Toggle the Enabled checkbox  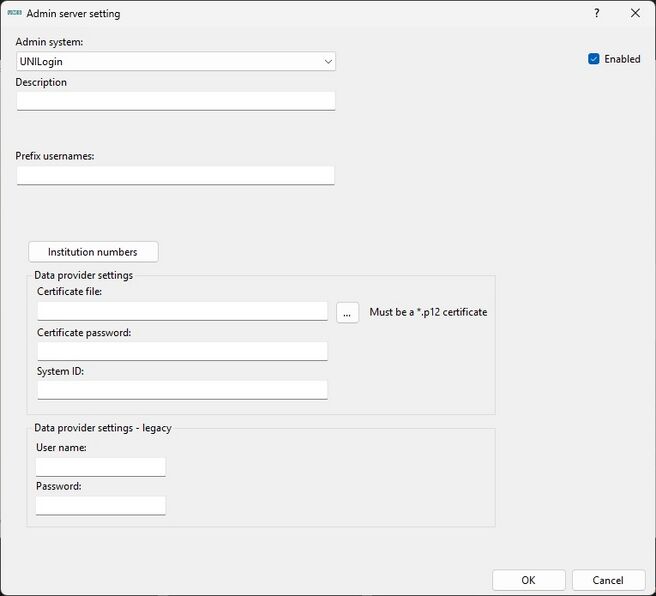coord(594,59)
